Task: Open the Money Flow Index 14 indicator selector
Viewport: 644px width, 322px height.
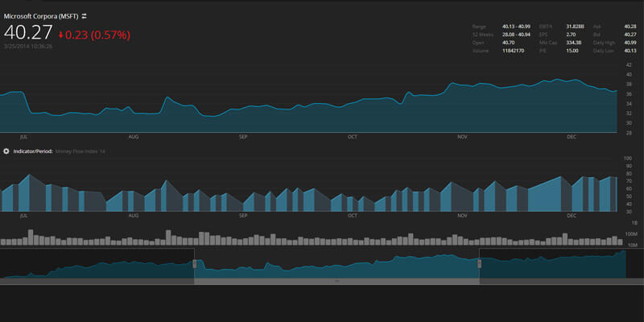Action: (x=80, y=151)
